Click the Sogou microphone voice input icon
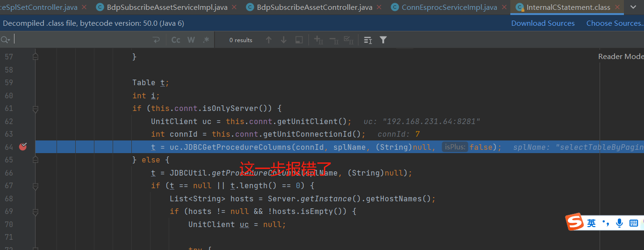The width and height of the screenshot is (644, 250). [620, 223]
